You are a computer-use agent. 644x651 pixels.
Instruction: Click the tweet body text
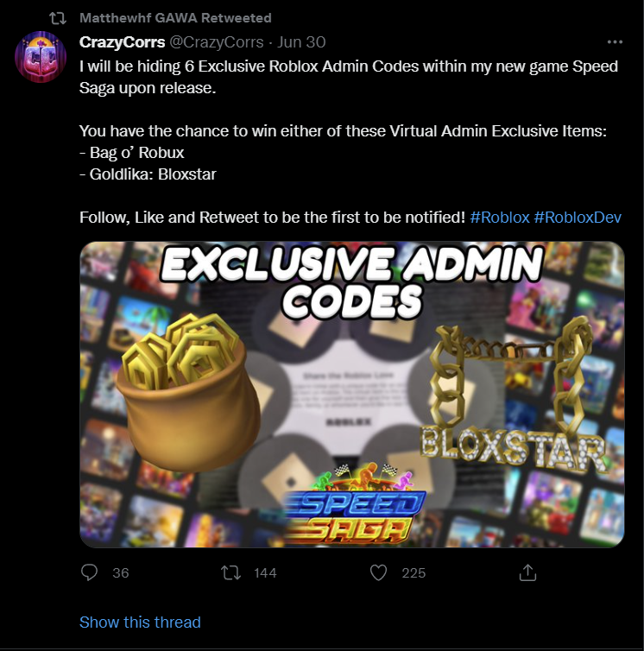click(350, 142)
